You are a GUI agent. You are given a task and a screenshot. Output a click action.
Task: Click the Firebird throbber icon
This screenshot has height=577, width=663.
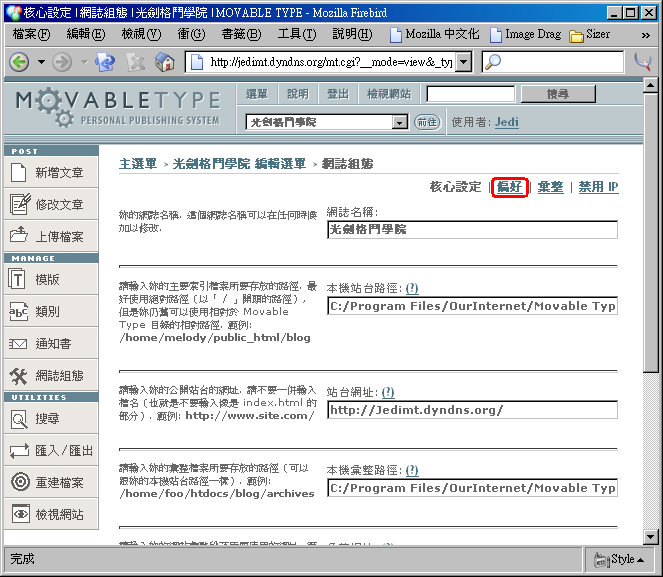643,62
